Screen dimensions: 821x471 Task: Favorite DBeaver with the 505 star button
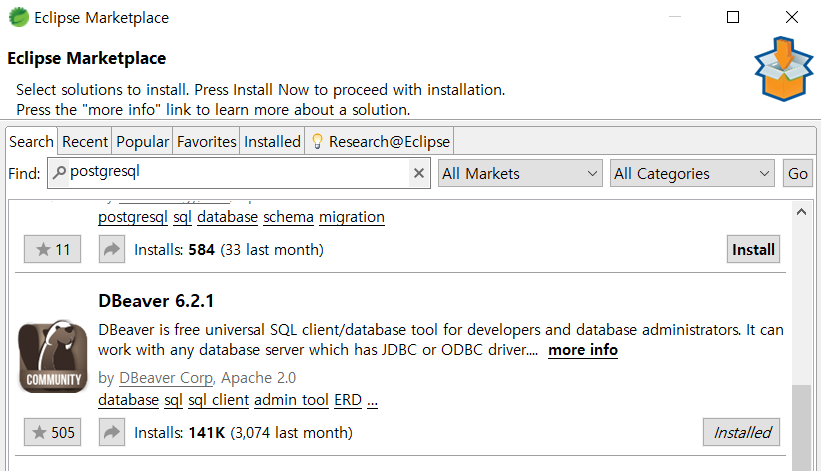point(52,432)
